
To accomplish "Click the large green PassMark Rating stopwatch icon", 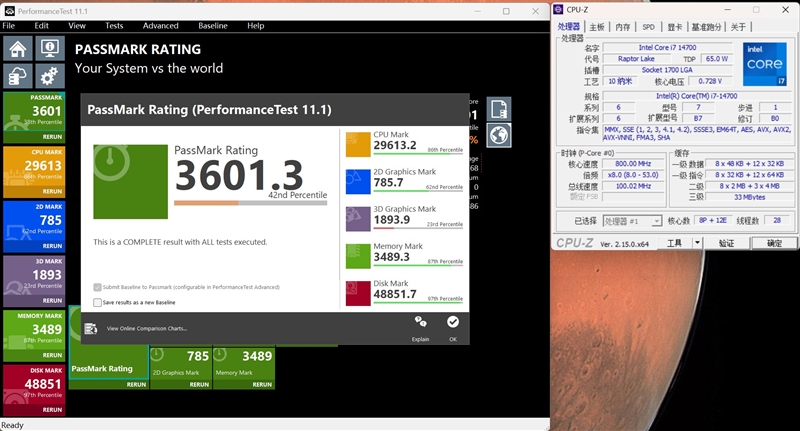I will [x=130, y=182].
